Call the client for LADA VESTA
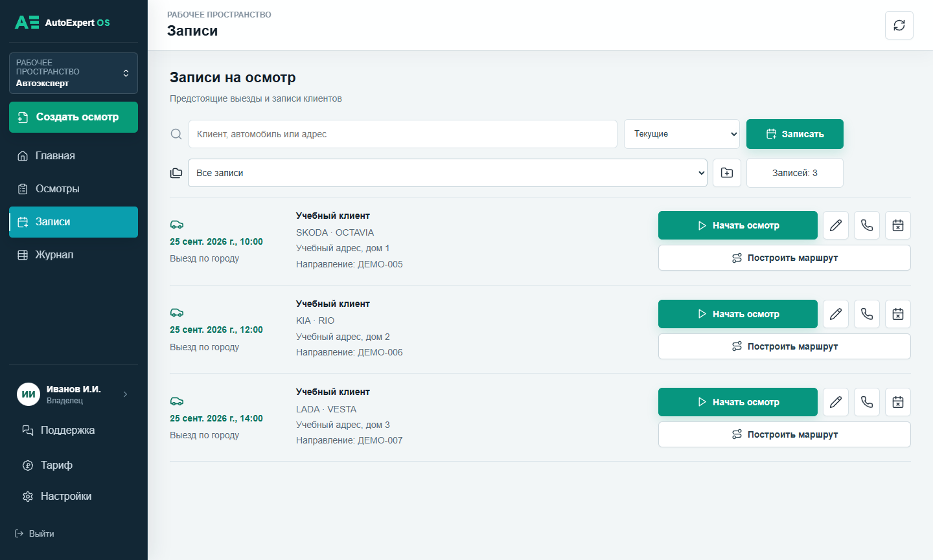Screen dimensions: 933x560 click(867, 402)
